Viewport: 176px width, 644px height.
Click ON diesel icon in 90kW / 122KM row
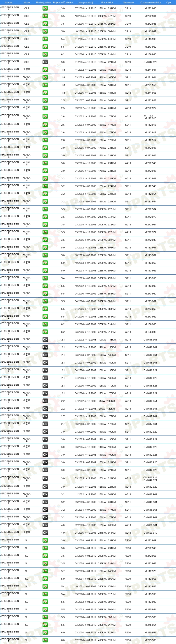coord(45,408)
